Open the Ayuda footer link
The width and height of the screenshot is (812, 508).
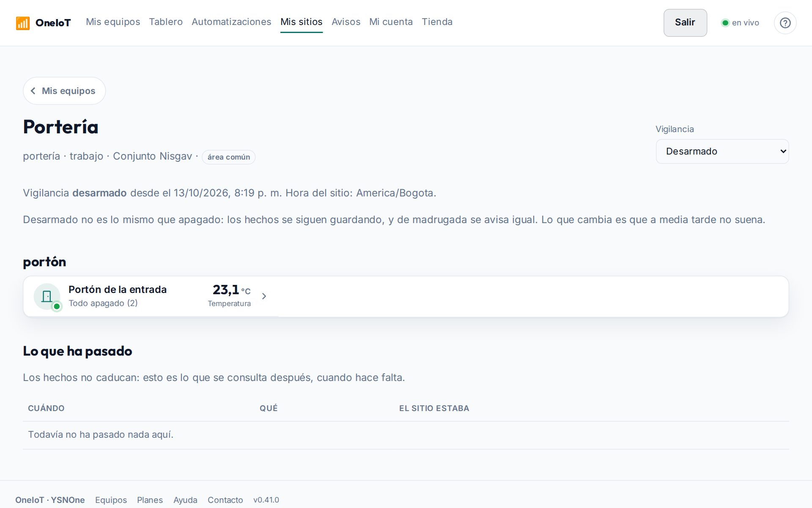coord(185,500)
